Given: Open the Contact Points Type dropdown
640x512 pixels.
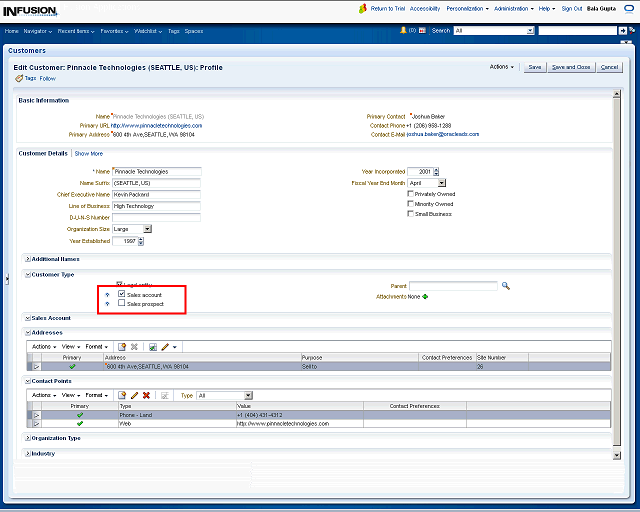Looking at the screenshot, I should pos(248,395).
